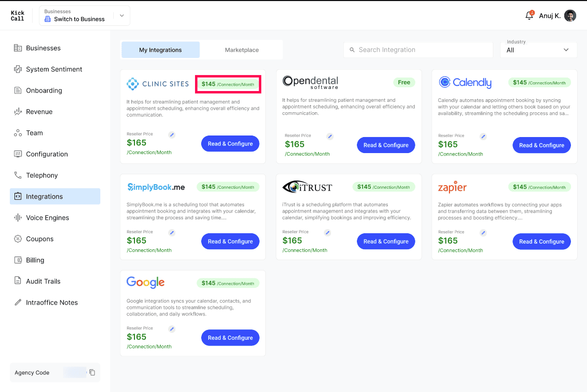Click the Calendly $145 price badge
Viewport: 587px width, 392px height.
(539, 83)
